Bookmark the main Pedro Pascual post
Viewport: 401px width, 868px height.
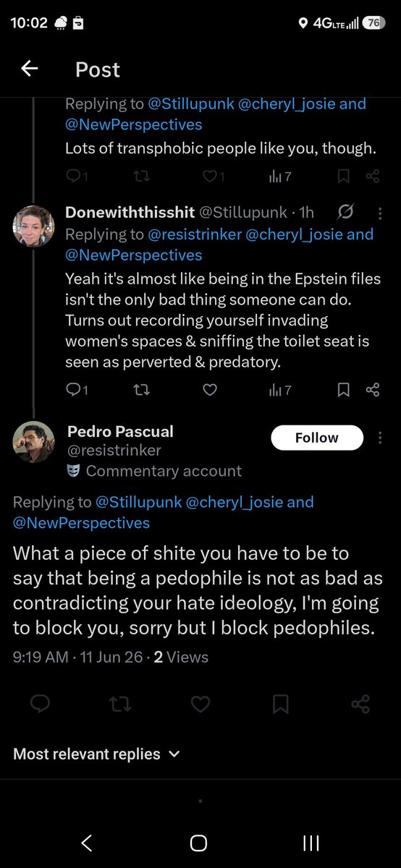click(281, 703)
